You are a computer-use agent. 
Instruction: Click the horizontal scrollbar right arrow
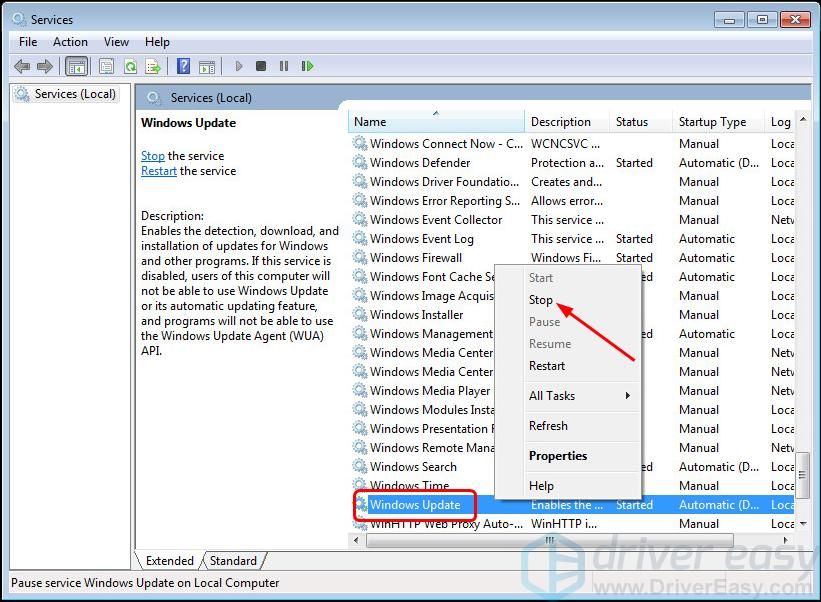click(x=785, y=540)
